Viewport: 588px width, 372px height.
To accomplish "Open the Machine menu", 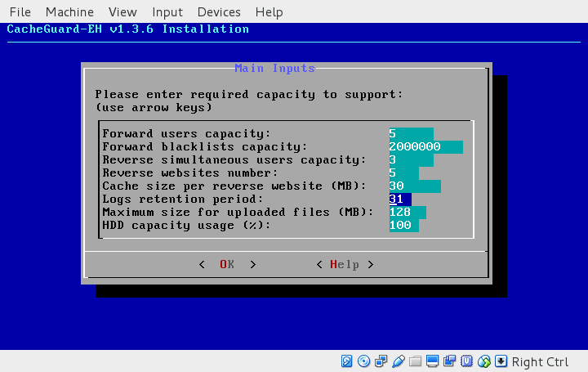I will click(69, 12).
